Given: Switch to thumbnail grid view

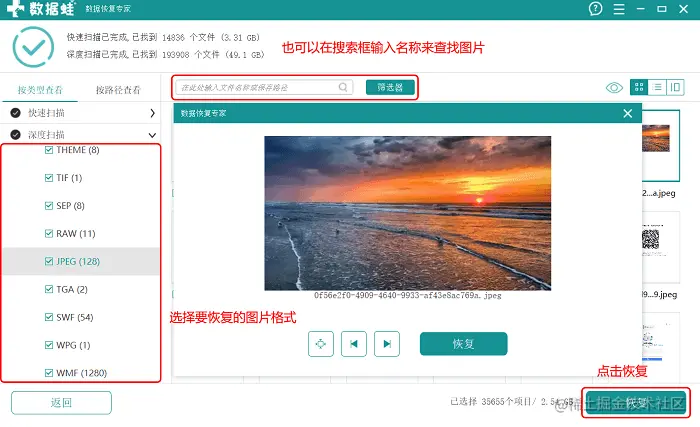Looking at the screenshot, I should pos(639,87).
